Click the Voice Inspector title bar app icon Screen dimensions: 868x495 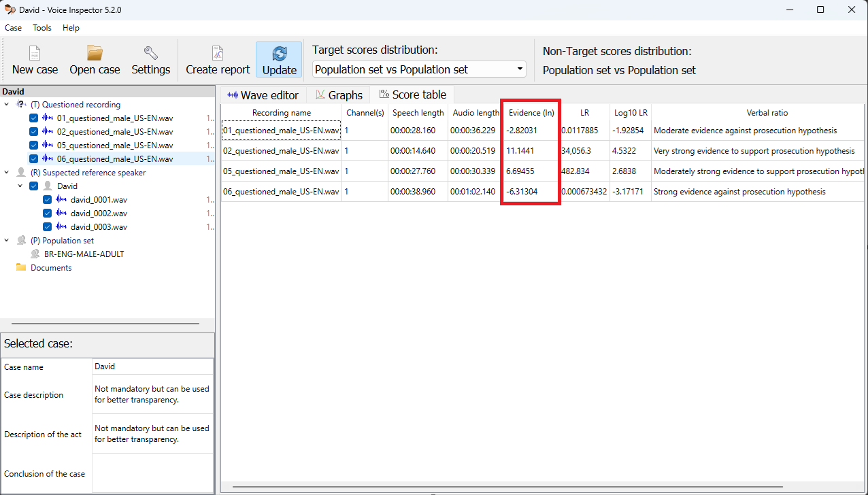click(x=10, y=10)
